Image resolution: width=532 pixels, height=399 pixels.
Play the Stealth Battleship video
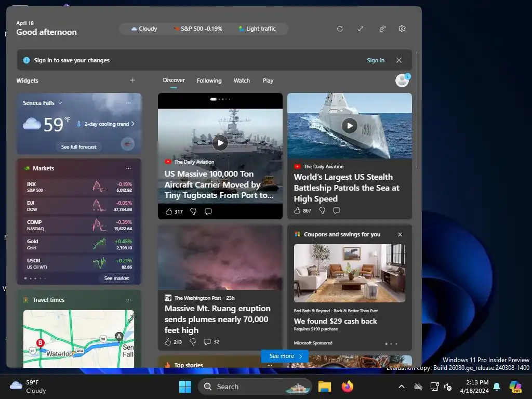click(350, 126)
